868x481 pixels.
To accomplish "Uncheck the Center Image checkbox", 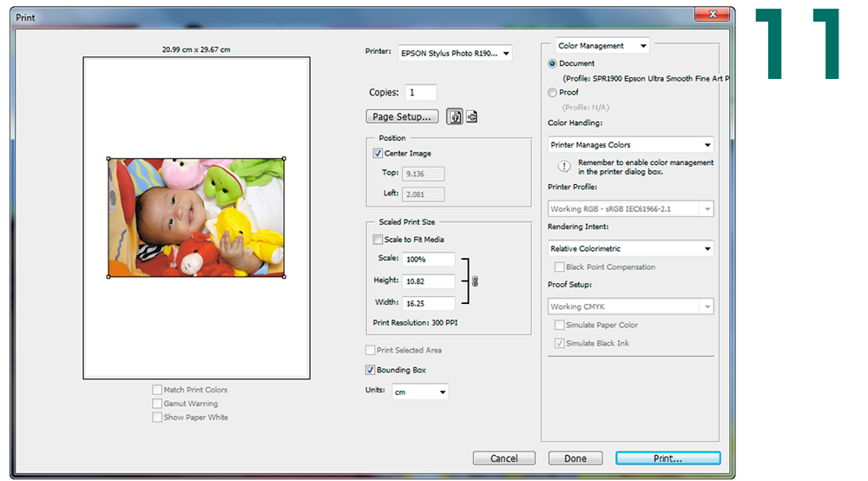I will coord(378,154).
